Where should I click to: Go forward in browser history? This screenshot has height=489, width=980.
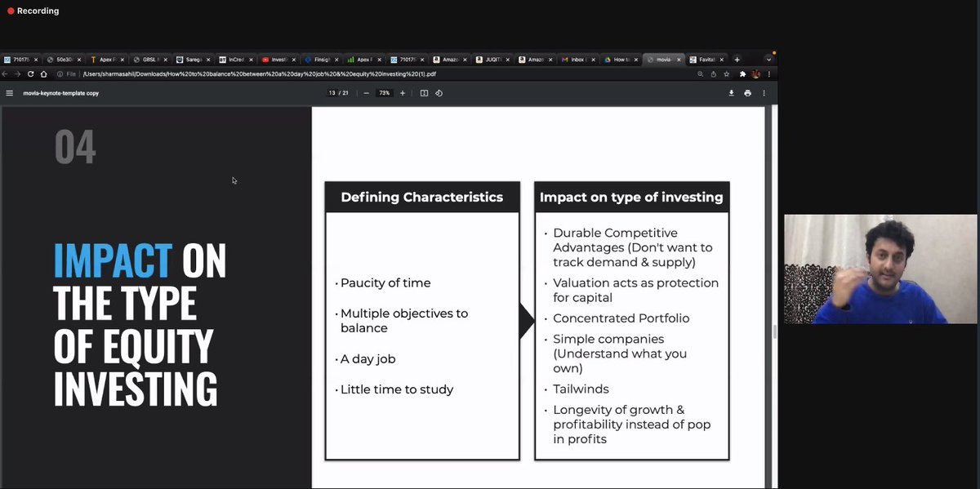(x=18, y=73)
